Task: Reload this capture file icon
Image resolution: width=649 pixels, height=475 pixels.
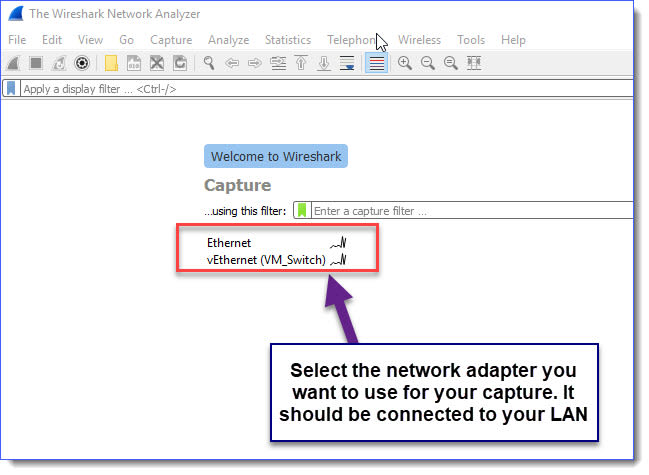Action: point(180,63)
